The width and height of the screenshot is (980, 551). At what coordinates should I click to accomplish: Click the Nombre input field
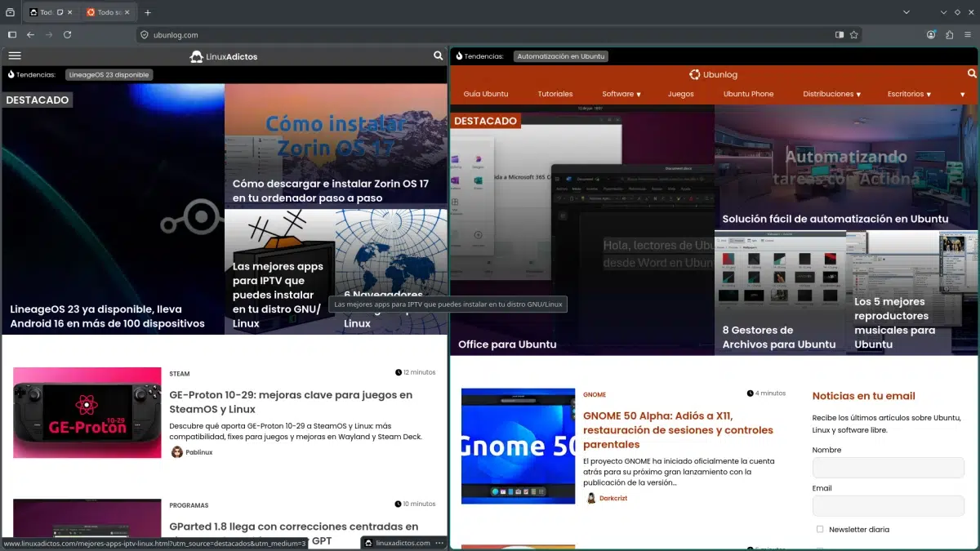(888, 468)
